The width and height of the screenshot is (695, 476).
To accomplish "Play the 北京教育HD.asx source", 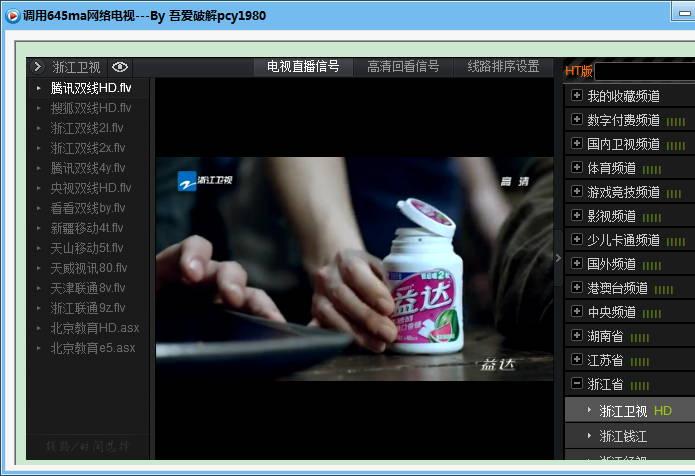I will tap(95, 328).
